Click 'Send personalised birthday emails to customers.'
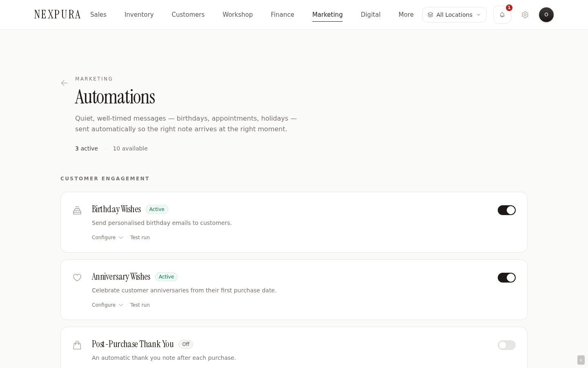Image resolution: width=588 pixels, height=368 pixels. 162,223
